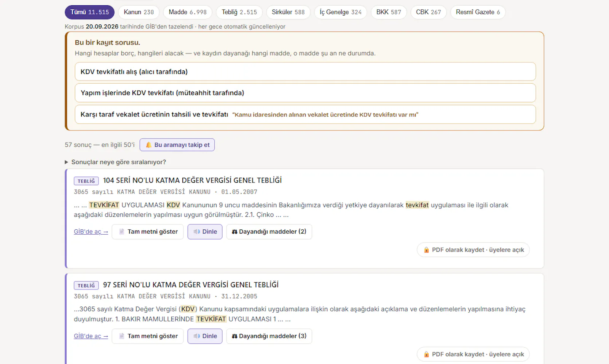Click the bell icon in takip et button
The image size is (609, 364).
point(149,145)
